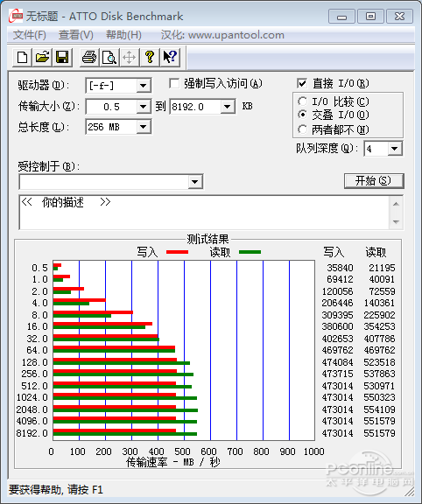Open the 查看(V) menu
The width and height of the screenshot is (422, 504).
pyautogui.click(x=76, y=35)
